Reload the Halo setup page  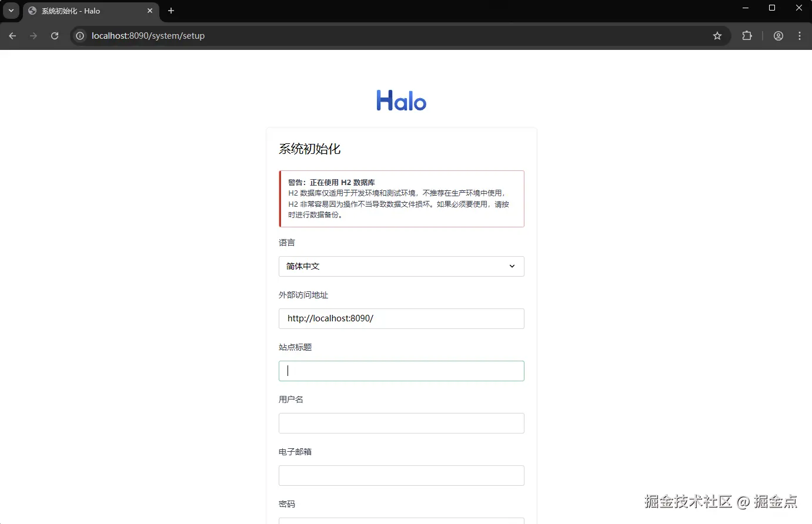point(55,36)
